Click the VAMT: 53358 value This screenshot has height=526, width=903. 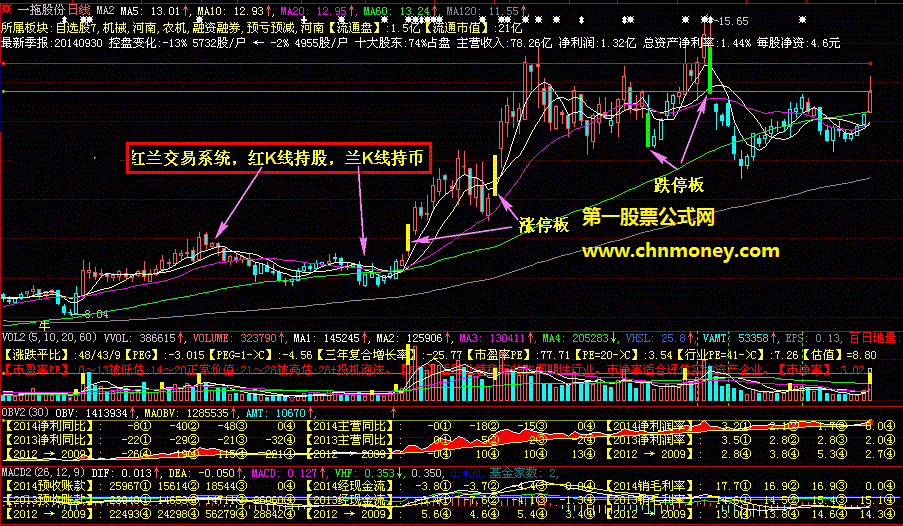tap(736, 338)
